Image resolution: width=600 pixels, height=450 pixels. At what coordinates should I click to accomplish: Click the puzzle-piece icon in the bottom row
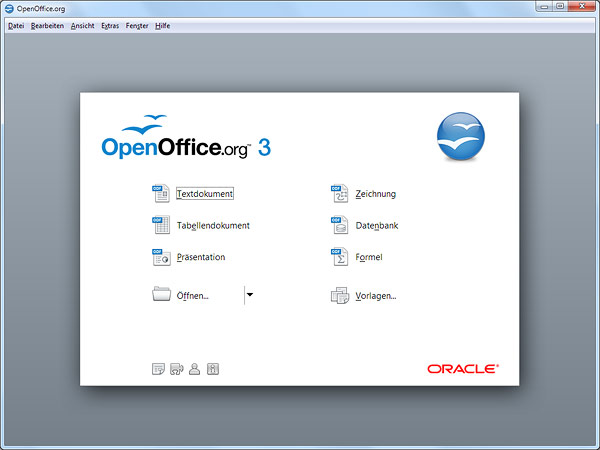coord(176,369)
